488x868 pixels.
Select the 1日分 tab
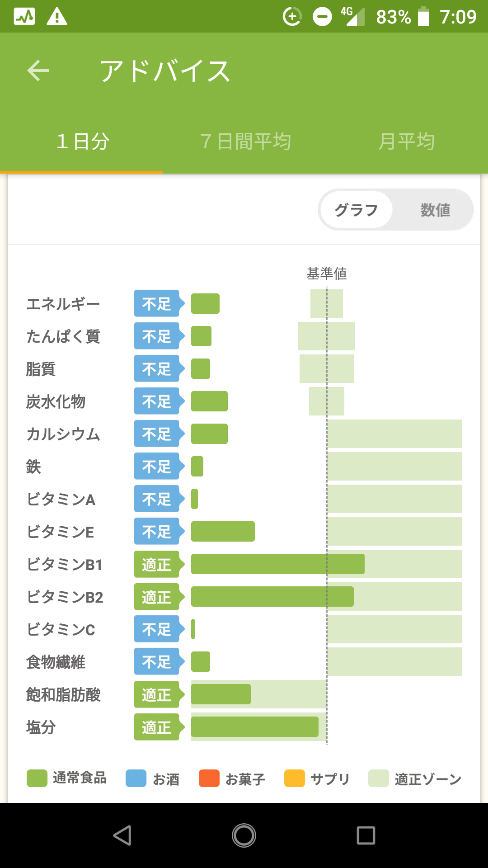coord(82,142)
